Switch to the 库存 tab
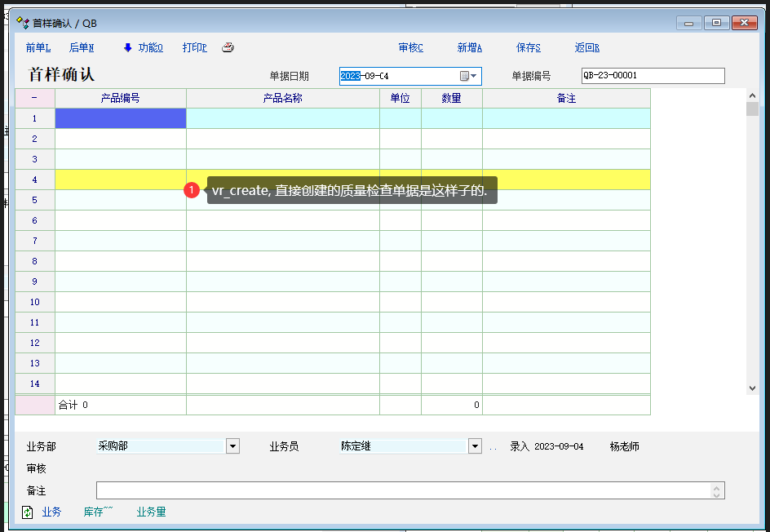The image size is (770, 532). [98, 512]
